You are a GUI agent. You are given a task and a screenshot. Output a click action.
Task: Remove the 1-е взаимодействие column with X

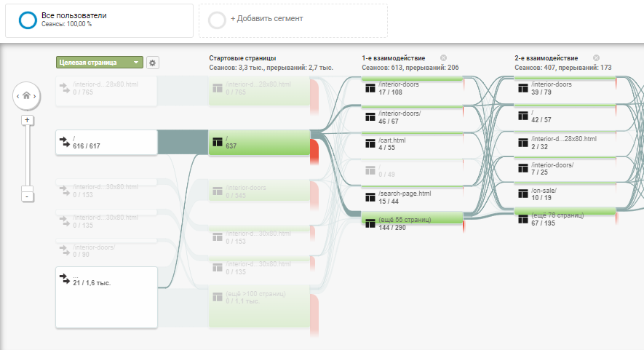(x=443, y=58)
